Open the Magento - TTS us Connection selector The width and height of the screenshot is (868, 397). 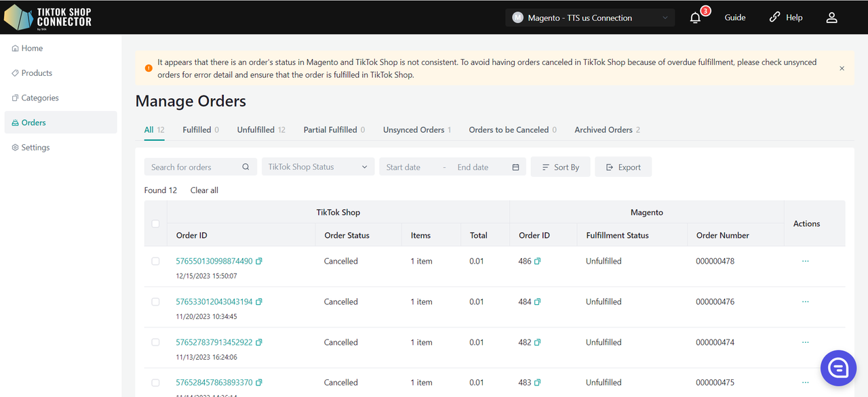click(589, 18)
